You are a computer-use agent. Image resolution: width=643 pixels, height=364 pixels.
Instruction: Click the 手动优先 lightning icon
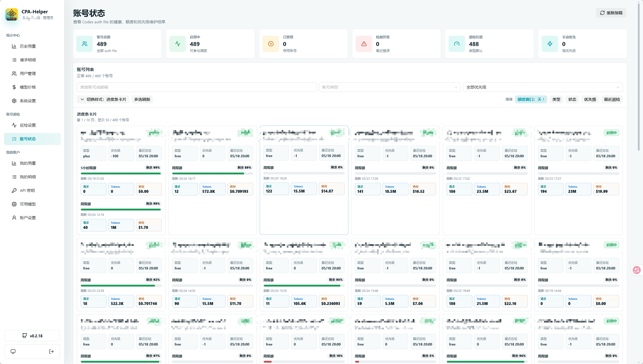[x=550, y=44]
